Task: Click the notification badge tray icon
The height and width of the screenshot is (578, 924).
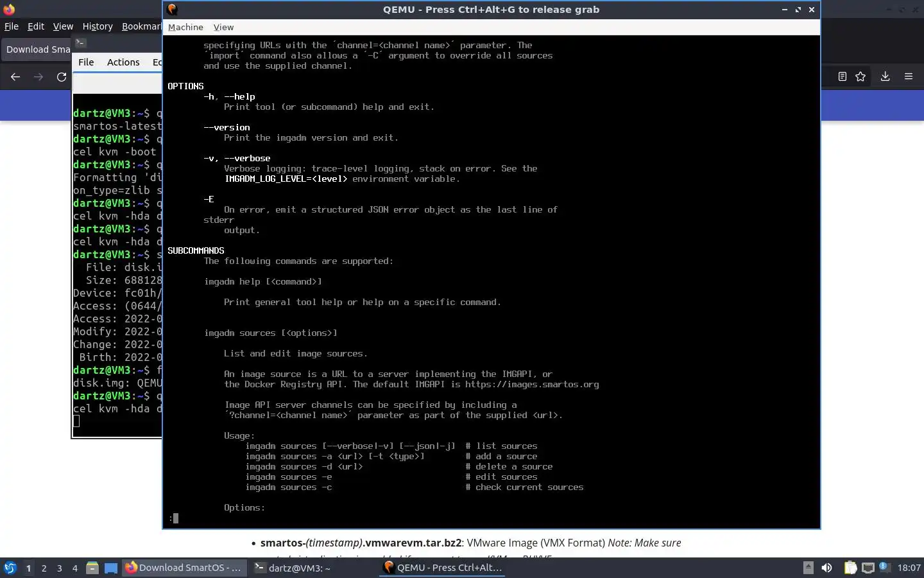Action: point(884,566)
